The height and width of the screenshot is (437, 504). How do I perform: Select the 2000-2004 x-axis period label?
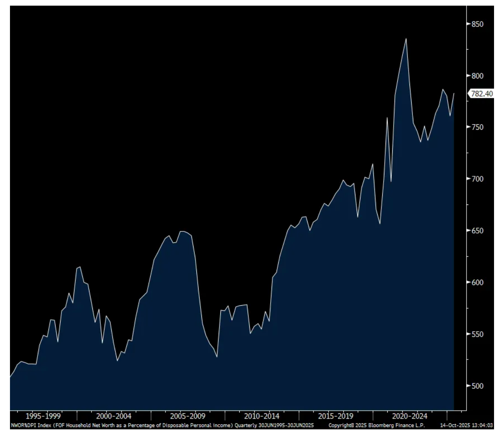point(114,416)
